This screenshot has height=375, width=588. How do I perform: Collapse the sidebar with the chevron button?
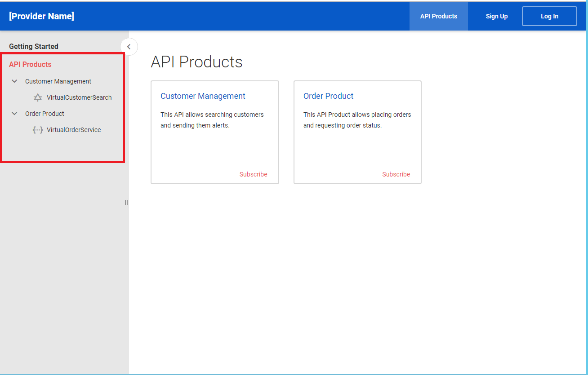[129, 47]
